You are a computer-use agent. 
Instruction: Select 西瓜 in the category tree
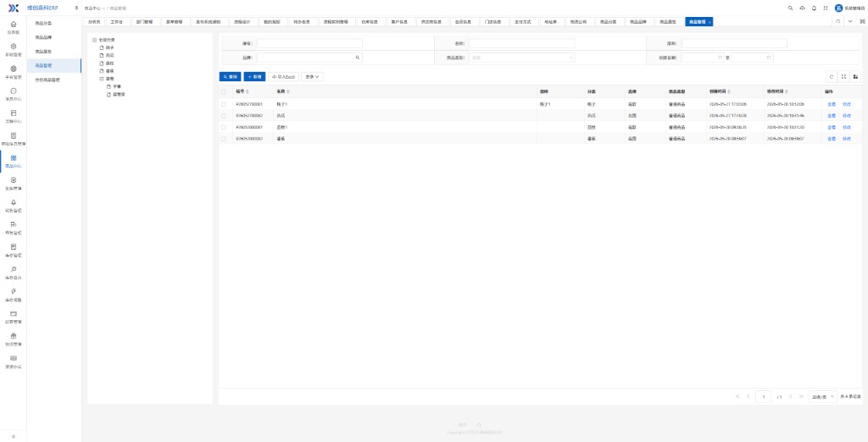[109, 55]
